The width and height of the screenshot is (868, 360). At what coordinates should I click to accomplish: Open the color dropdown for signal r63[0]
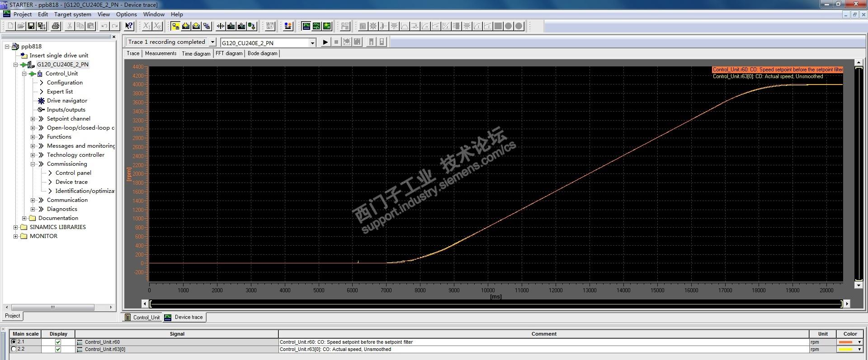click(x=859, y=350)
